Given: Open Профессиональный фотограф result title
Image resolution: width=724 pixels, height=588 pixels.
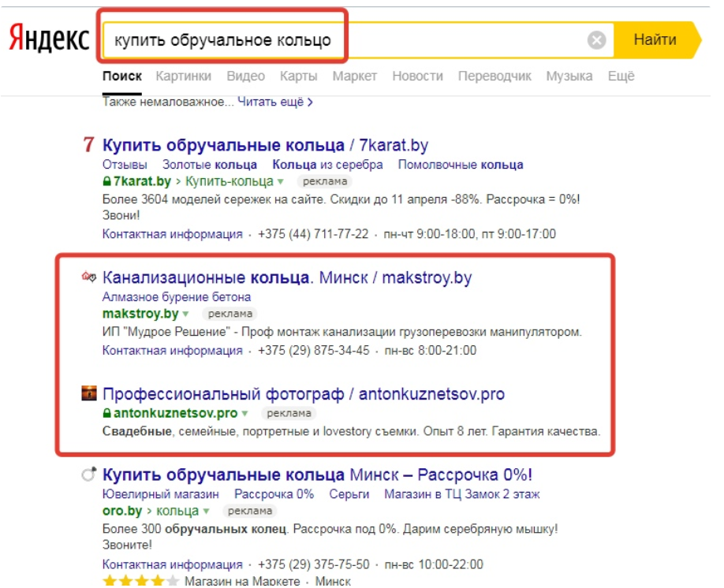Looking at the screenshot, I should point(304,394).
